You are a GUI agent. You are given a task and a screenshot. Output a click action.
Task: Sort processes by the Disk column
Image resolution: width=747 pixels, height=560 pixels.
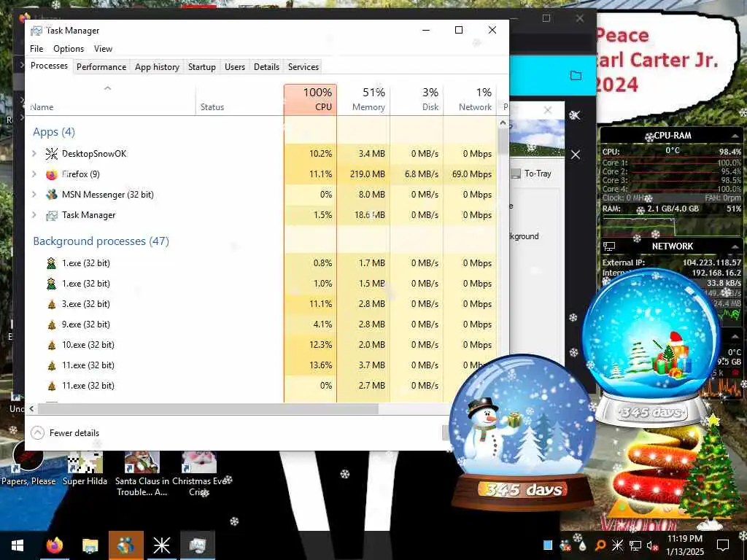click(417, 99)
